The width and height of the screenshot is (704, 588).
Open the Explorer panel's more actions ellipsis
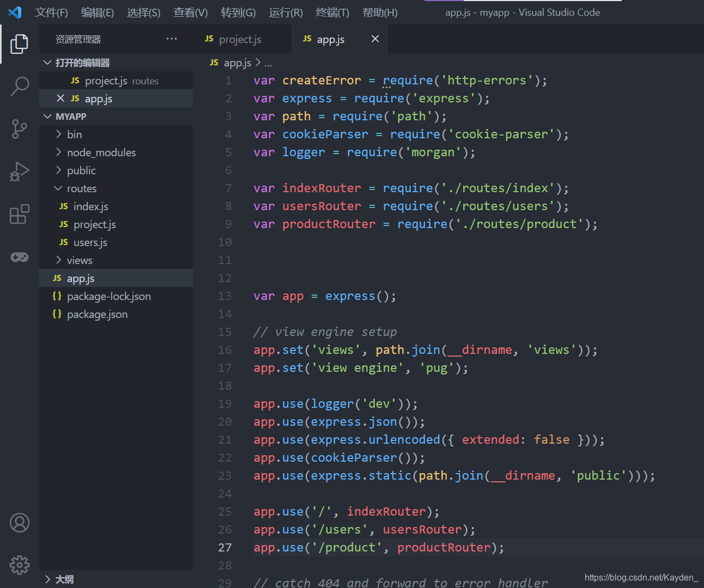(172, 39)
